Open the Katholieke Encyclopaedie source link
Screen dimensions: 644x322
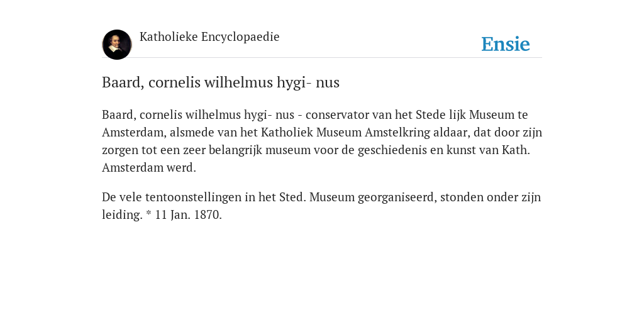point(209,37)
